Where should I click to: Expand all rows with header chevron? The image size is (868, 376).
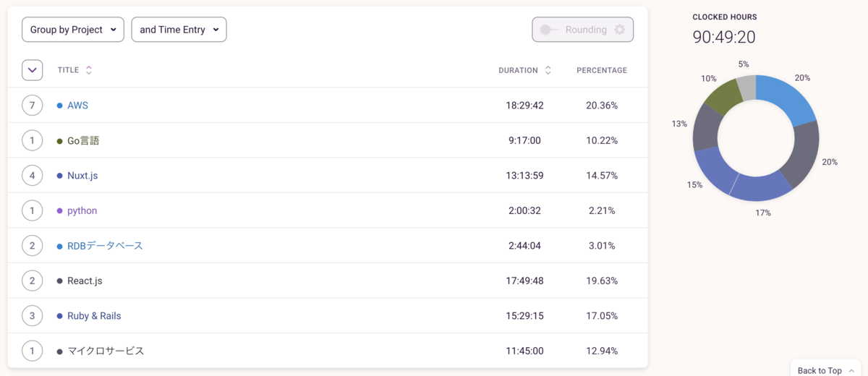coord(32,70)
